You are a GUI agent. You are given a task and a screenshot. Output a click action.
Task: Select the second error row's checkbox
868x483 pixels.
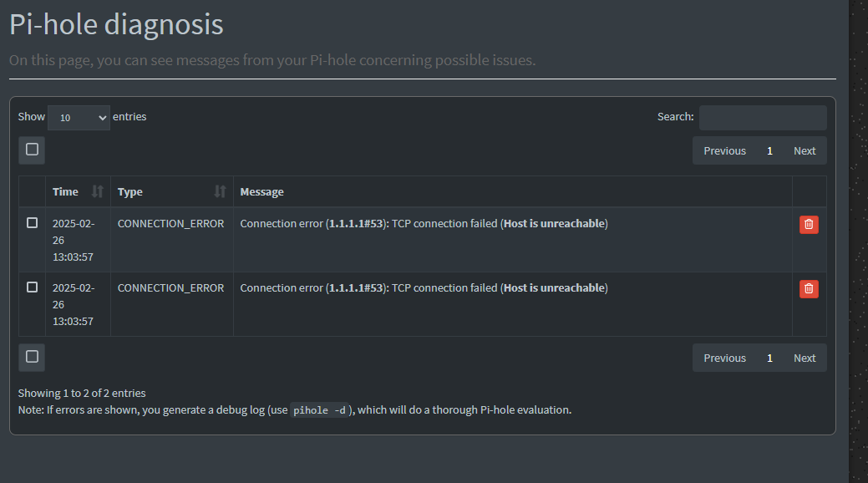click(x=32, y=287)
